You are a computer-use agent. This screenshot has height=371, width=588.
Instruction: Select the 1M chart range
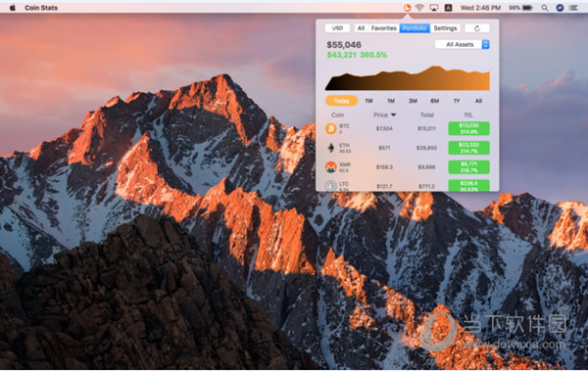tap(391, 101)
